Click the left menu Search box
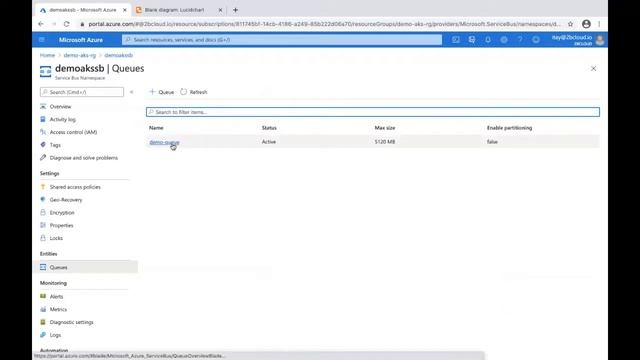The height and width of the screenshot is (360, 640). [82, 92]
